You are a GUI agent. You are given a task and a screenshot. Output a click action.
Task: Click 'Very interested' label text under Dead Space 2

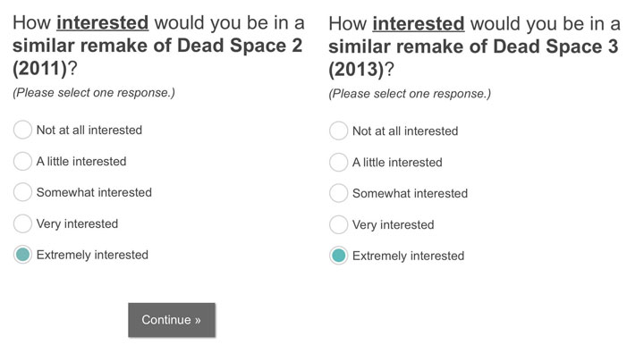[77, 223]
